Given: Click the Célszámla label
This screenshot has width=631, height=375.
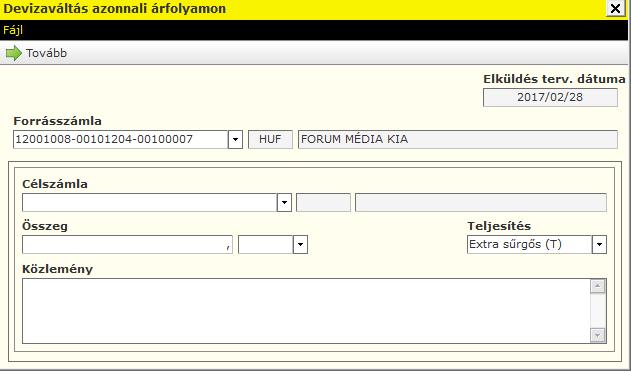Looking at the screenshot, I should click(55, 184).
